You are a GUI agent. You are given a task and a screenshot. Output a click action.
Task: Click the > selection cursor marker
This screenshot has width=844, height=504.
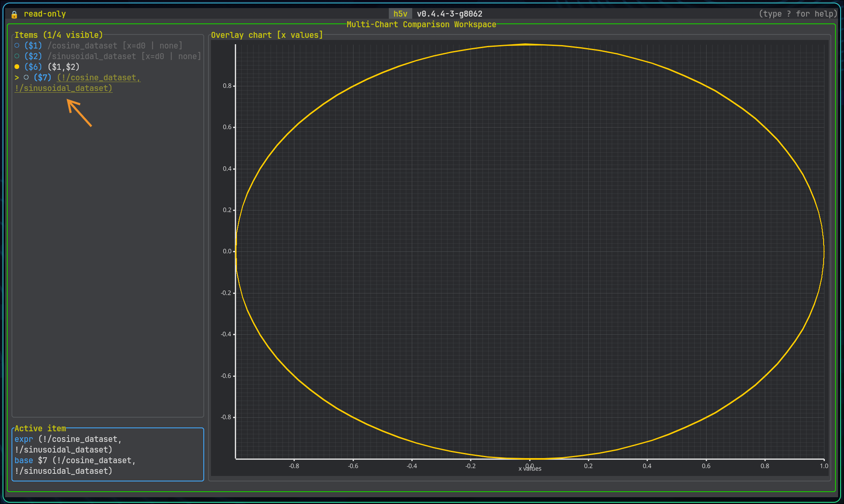coord(17,77)
